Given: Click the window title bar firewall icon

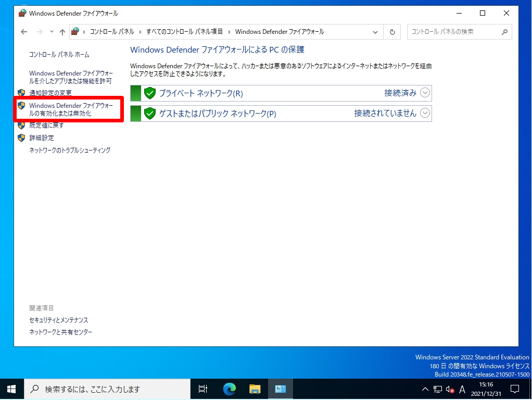Looking at the screenshot, I should [22, 13].
